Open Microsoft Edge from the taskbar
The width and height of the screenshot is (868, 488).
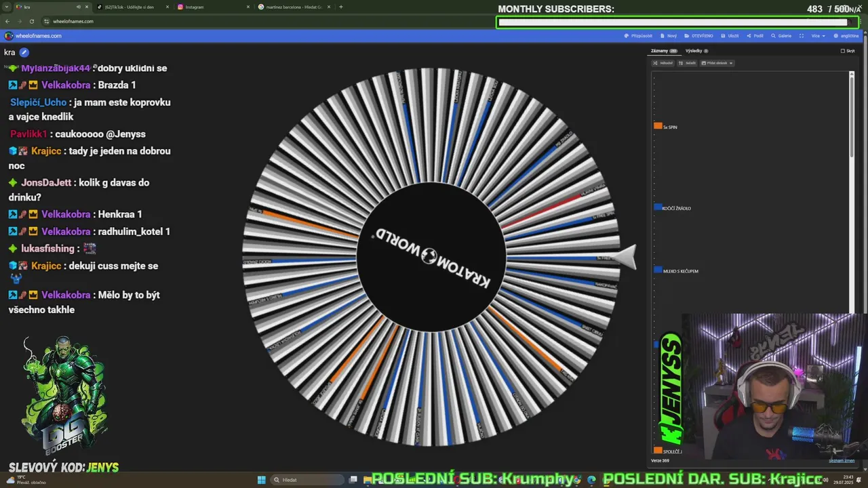(x=591, y=480)
